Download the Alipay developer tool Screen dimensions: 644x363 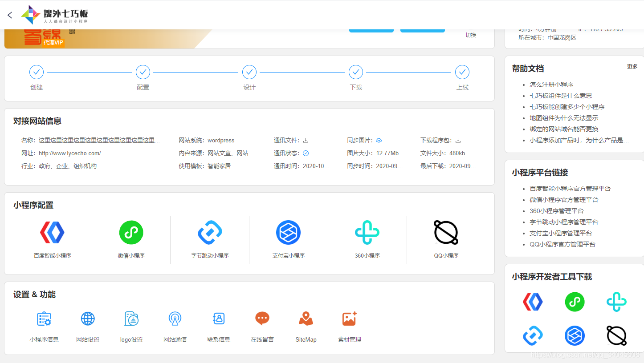pos(575,336)
